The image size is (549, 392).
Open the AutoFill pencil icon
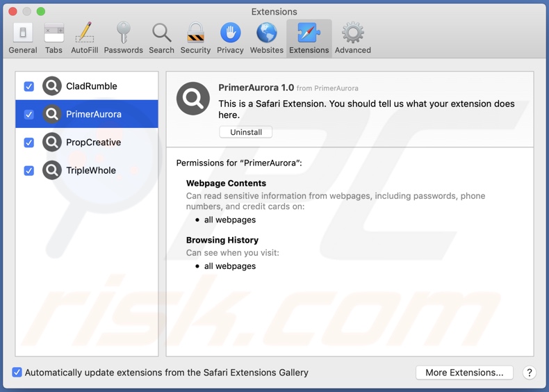[84, 32]
